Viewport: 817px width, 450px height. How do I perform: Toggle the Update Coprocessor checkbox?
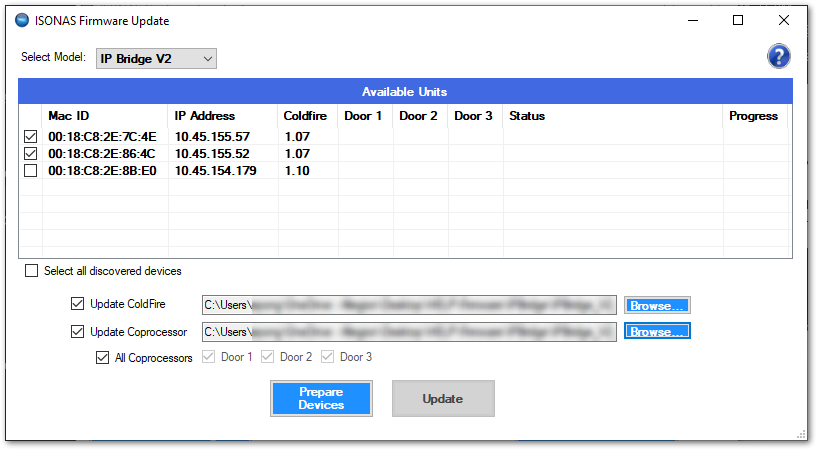pos(78,332)
